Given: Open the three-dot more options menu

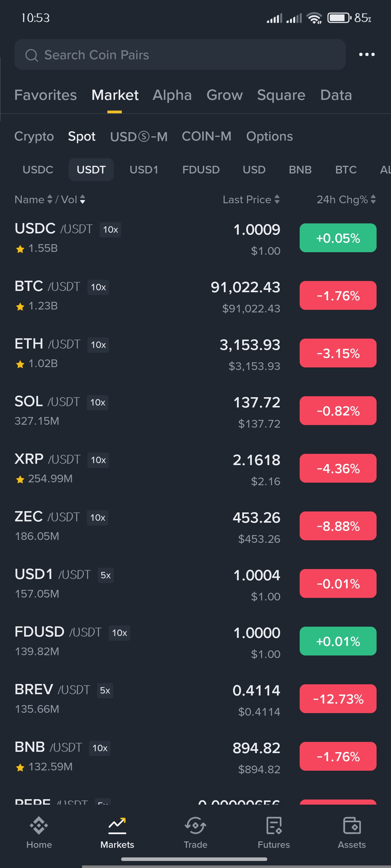Looking at the screenshot, I should 367,54.
